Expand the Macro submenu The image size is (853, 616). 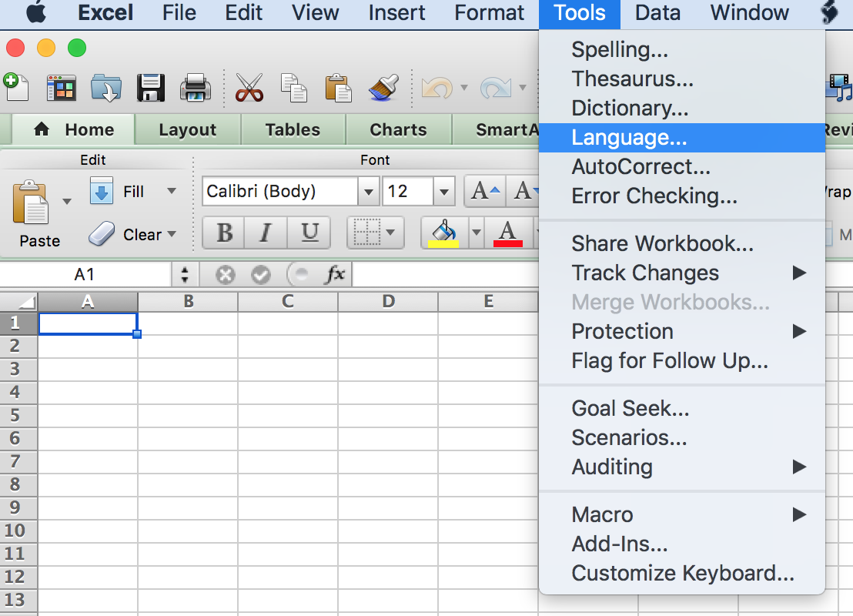[681, 515]
